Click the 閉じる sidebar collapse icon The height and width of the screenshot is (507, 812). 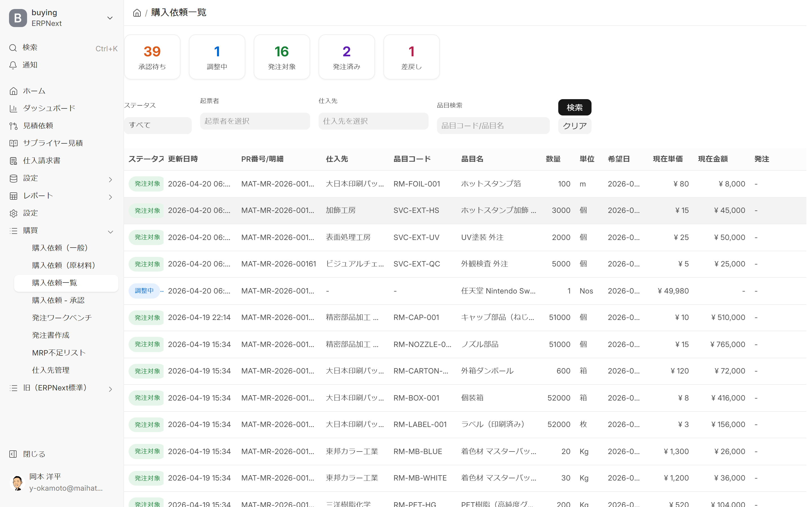pos(13,454)
